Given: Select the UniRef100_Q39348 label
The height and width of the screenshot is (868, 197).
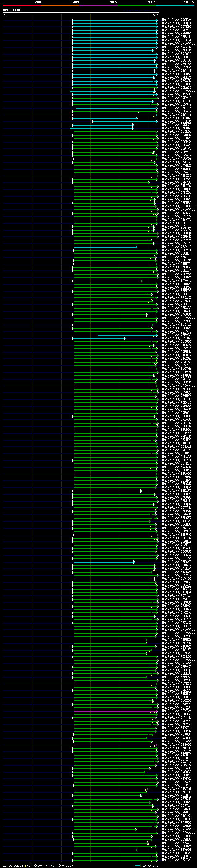Looking at the screenshot, I should (x=176, y=71).
